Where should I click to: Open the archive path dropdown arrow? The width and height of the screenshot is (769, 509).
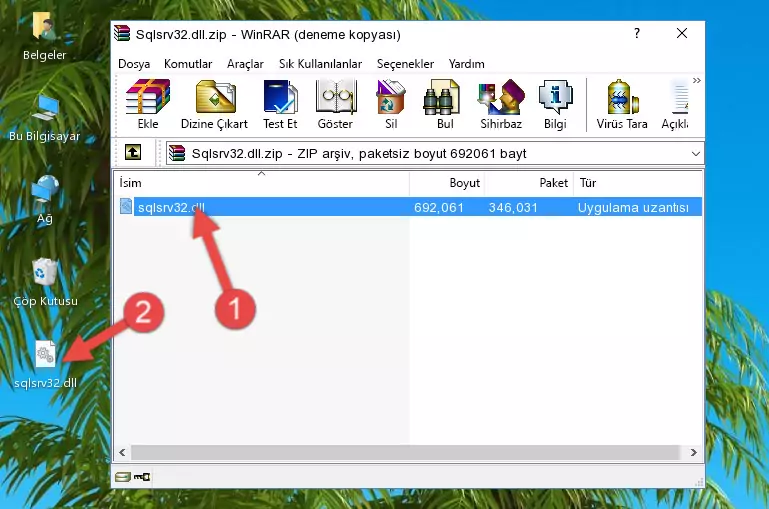click(x=695, y=153)
